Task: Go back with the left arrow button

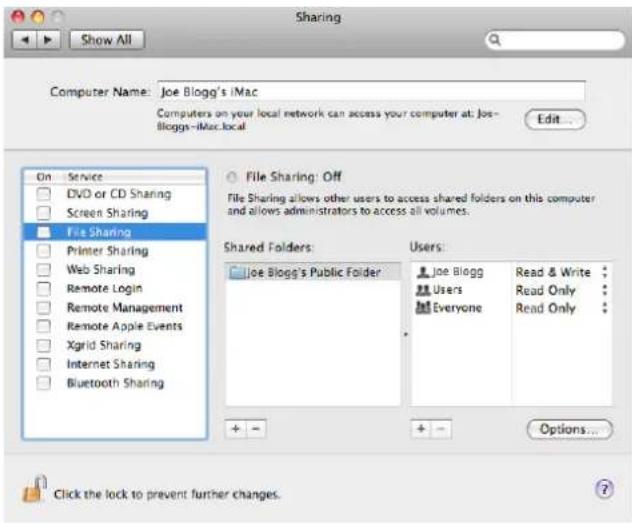Action: pyautogui.click(x=25, y=39)
